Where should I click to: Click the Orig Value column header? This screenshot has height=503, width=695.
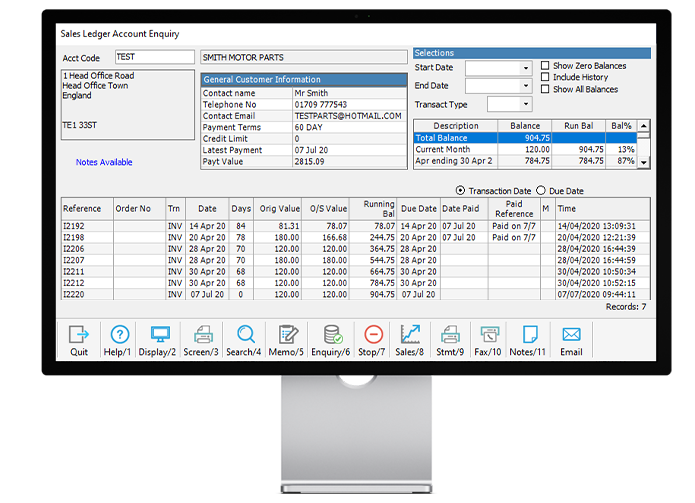click(x=278, y=209)
